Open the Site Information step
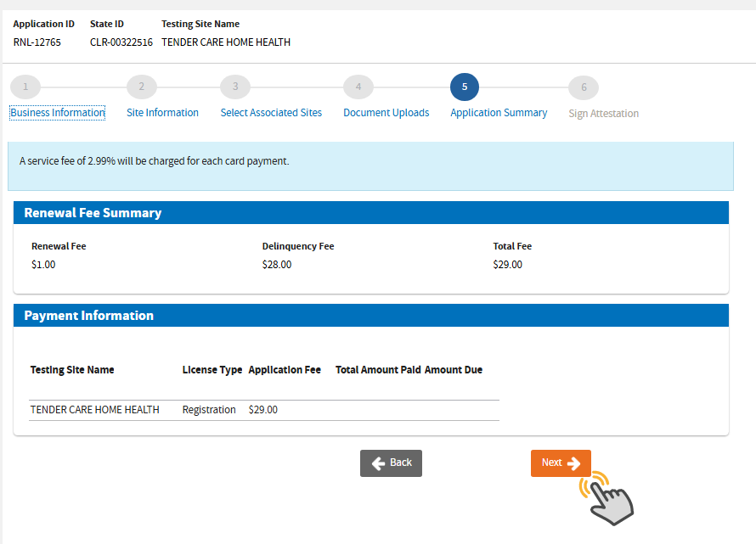 point(162,113)
